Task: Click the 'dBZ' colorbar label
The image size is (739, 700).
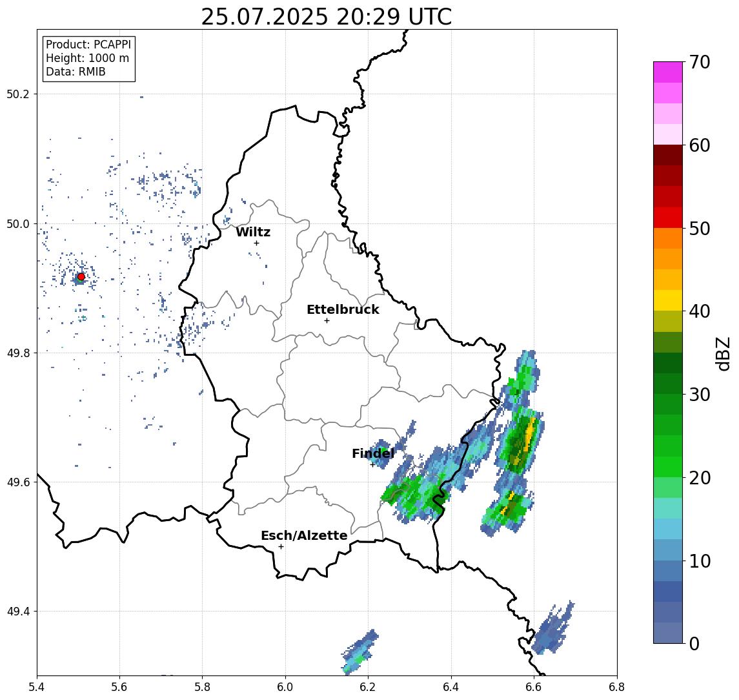Action: point(722,353)
